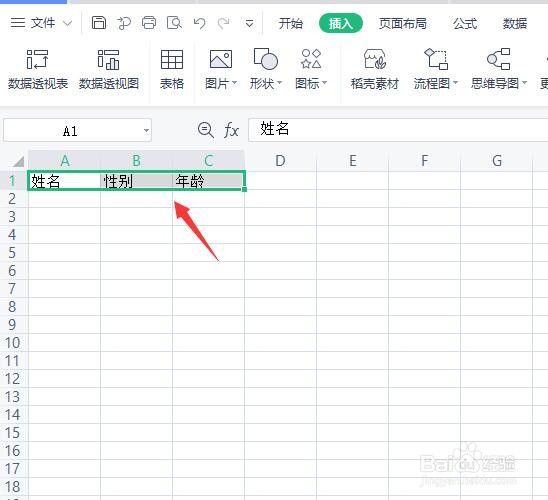This screenshot has height=500, width=548.
Task: Click the 思维导图 mind map icon
Action: (x=499, y=59)
